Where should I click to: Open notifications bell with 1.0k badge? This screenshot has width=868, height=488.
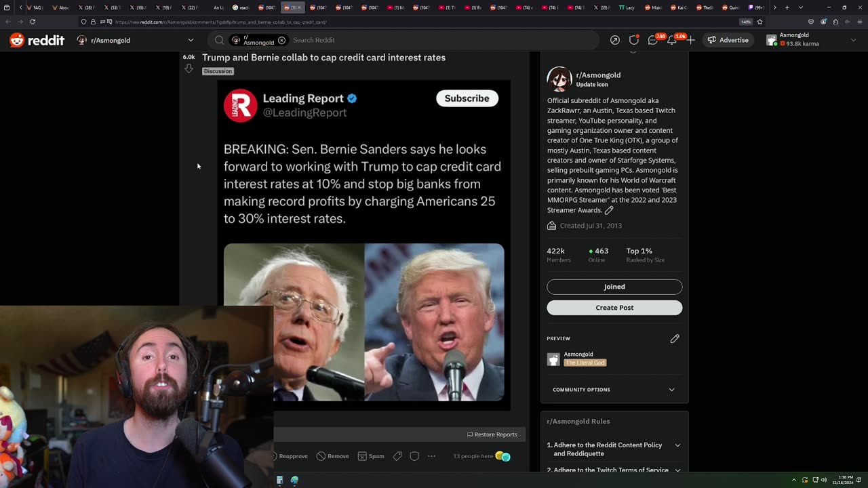pos(672,40)
